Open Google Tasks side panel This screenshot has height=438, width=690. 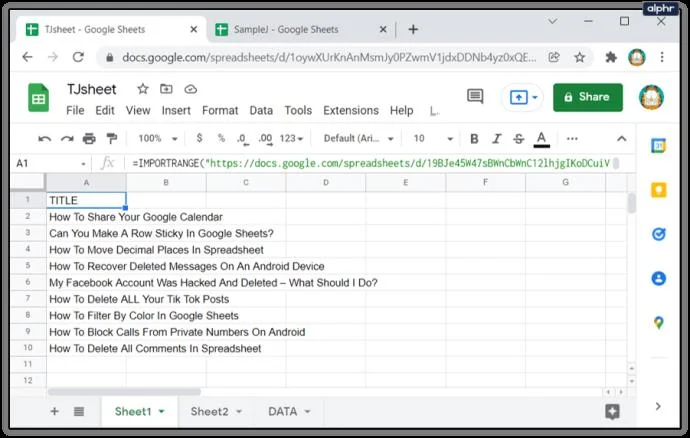pos(658,234)
